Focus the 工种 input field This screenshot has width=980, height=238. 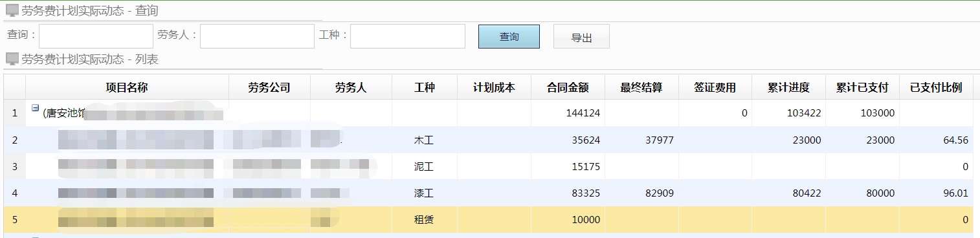(x=408, y=36)
